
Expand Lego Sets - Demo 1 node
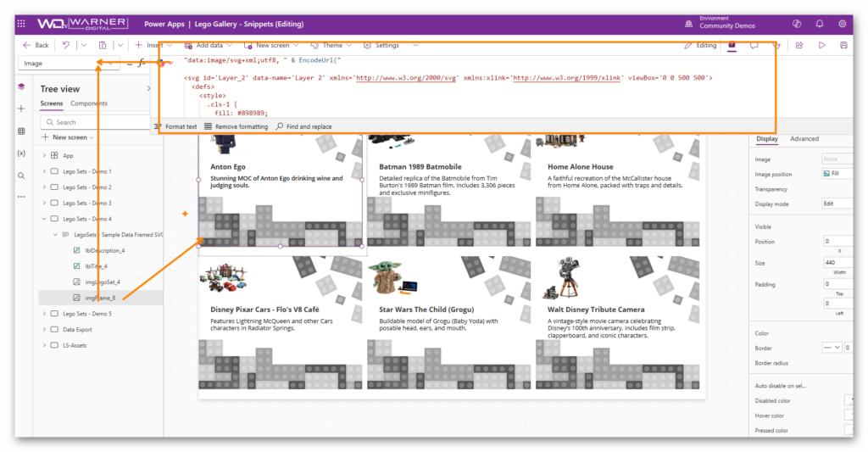[44, 171]
